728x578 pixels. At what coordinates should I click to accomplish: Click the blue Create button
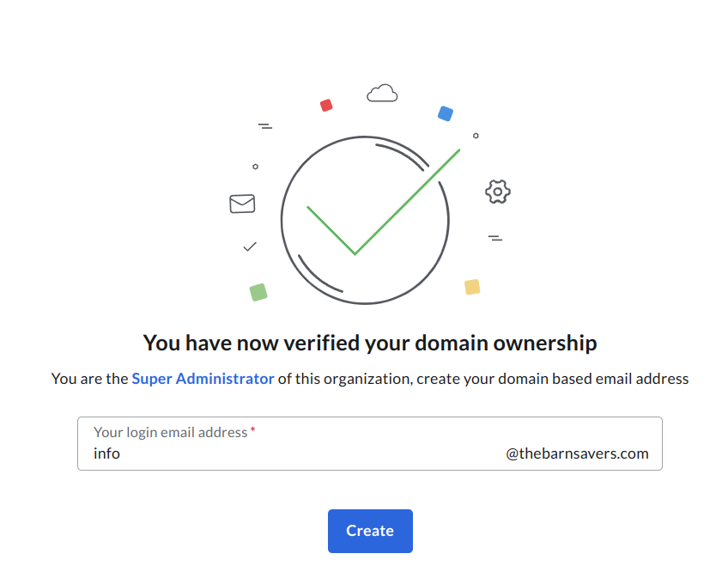(x=370, y=531)
